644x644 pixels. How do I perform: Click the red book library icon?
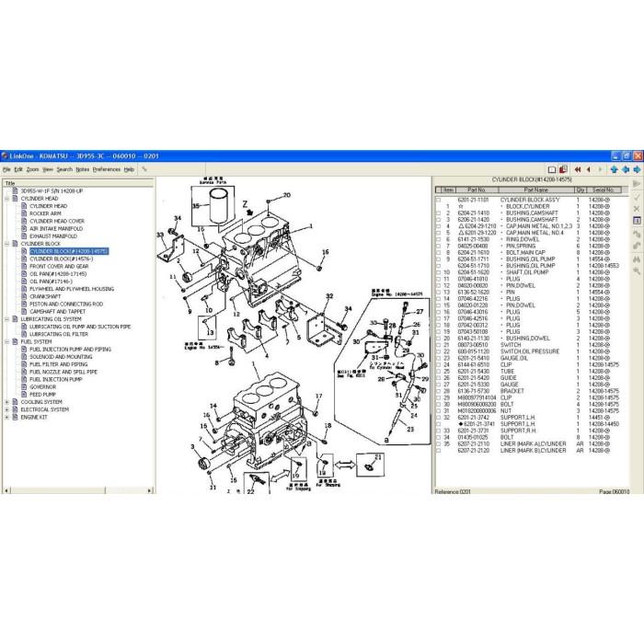pos(563,169)
